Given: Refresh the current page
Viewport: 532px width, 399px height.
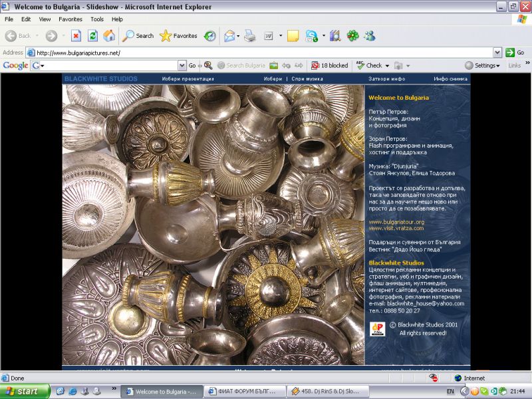Looking at the screenshot, I should point(92,36).
